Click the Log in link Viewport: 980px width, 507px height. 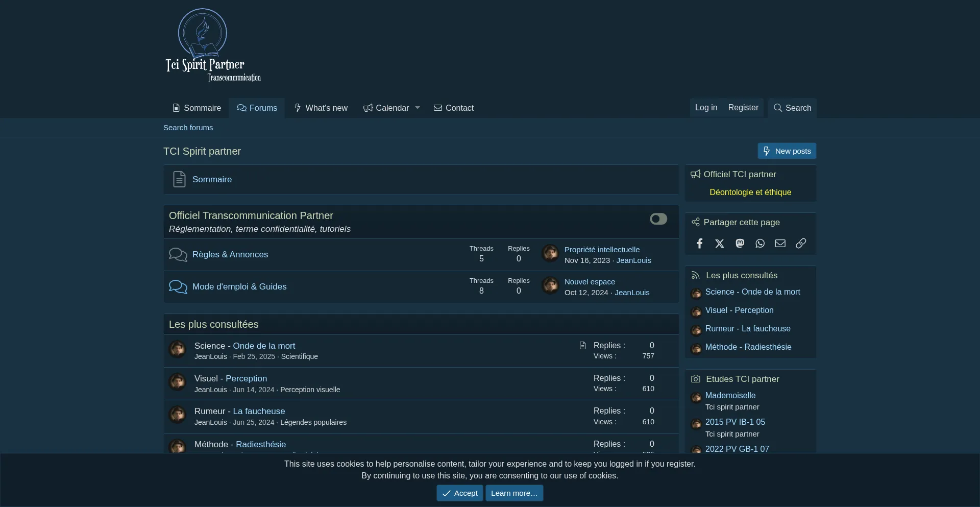click(x=706, y=108)
